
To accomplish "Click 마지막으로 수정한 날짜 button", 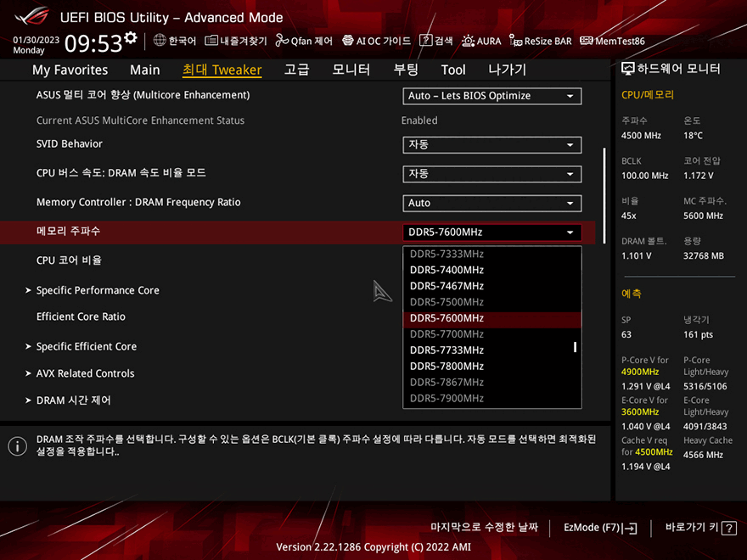I will 484,527.
